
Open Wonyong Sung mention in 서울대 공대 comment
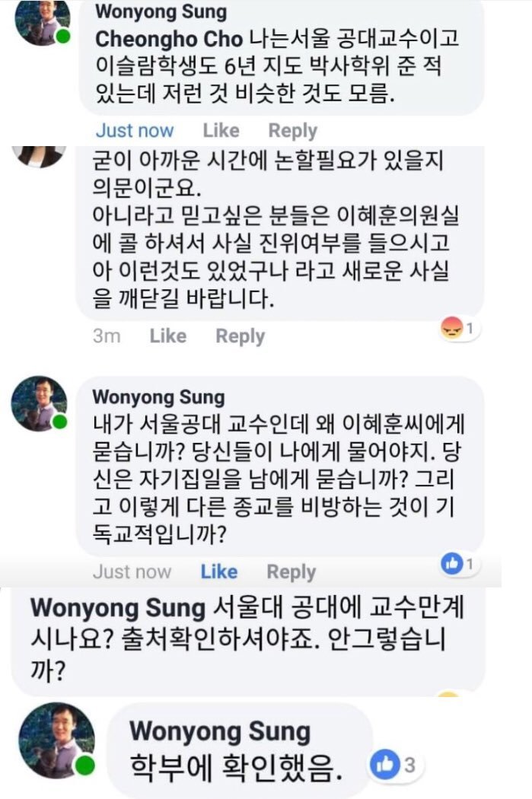click(x=118, y=608)
